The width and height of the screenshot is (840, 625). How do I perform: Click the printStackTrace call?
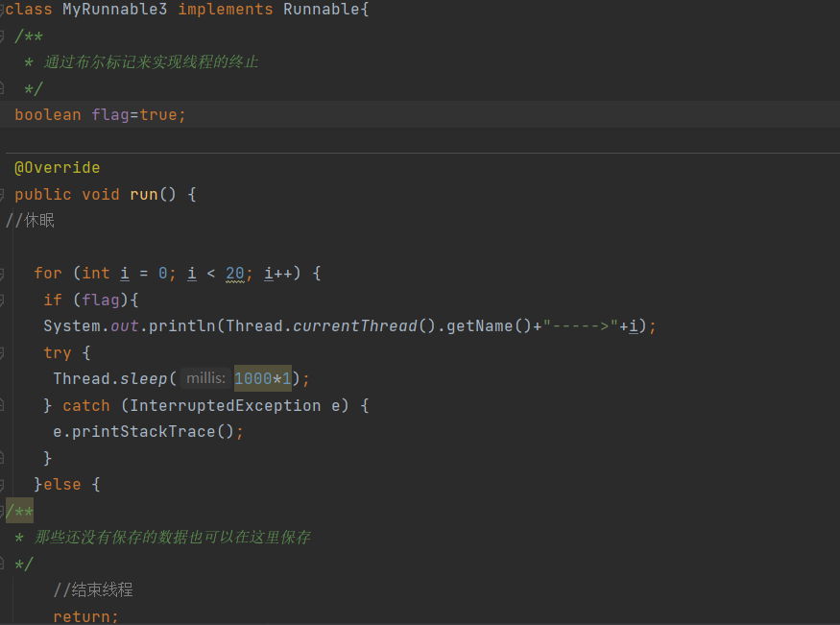(x=144, y=432)
